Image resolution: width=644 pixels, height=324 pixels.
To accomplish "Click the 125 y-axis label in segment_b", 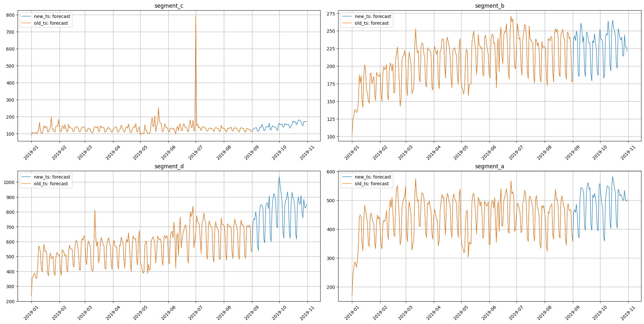I will (x=331, y=119).
